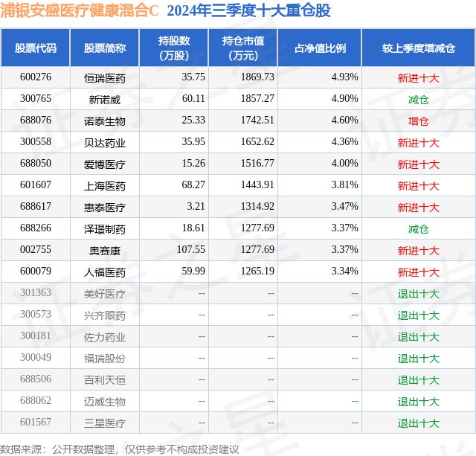Select stock name 三星医疗

tap(105, 423)
